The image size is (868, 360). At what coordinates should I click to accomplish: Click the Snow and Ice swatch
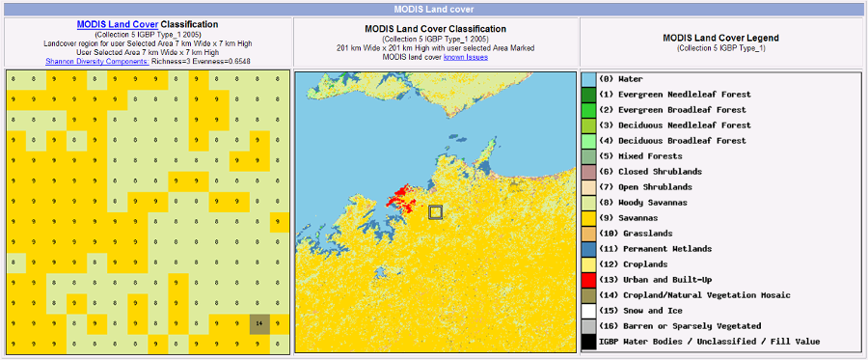[589, 311]
